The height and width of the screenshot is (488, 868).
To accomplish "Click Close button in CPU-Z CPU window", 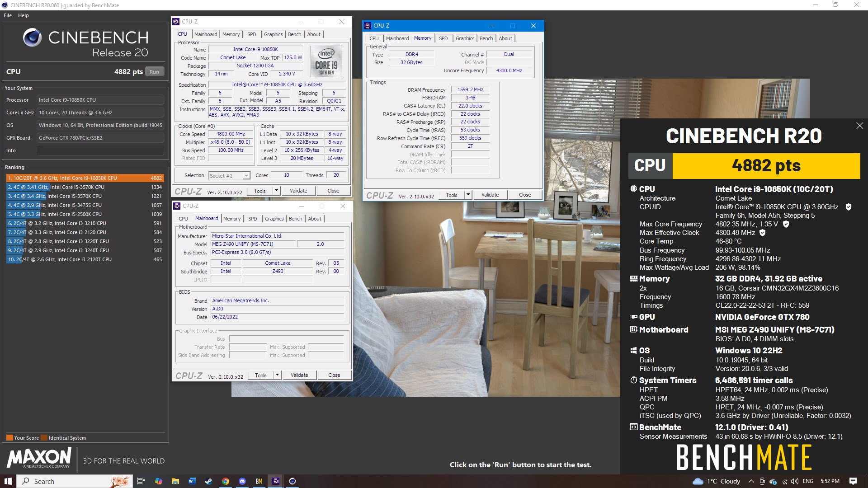I will (x=333, y=191).
